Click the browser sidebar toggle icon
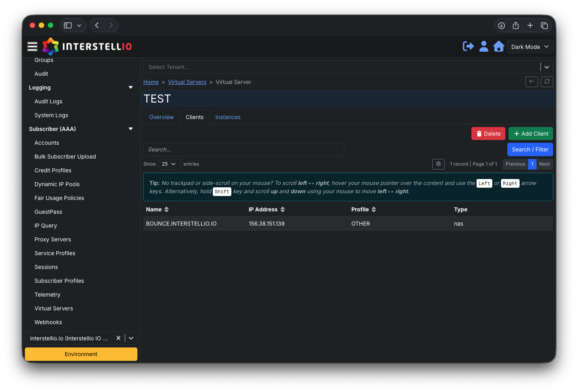The height and width of the screenshot is (392, 578). pyautogui.click(x=68, y=25)
